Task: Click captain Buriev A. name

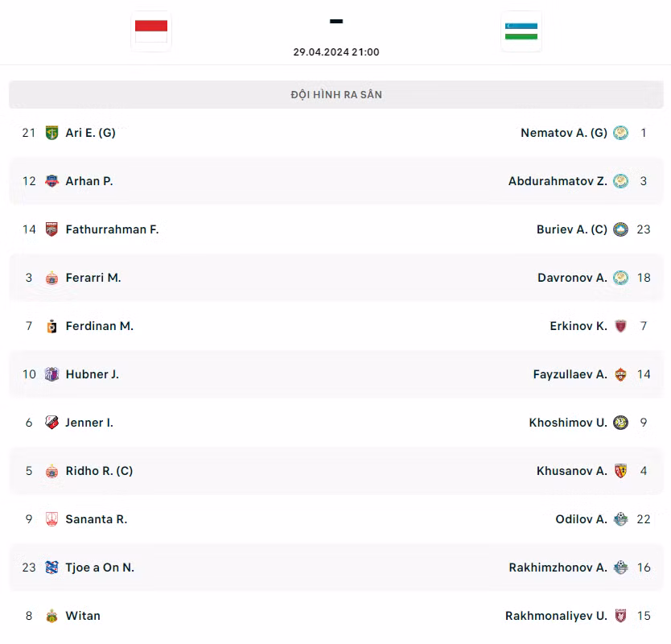Action: (x=572, y=229)
